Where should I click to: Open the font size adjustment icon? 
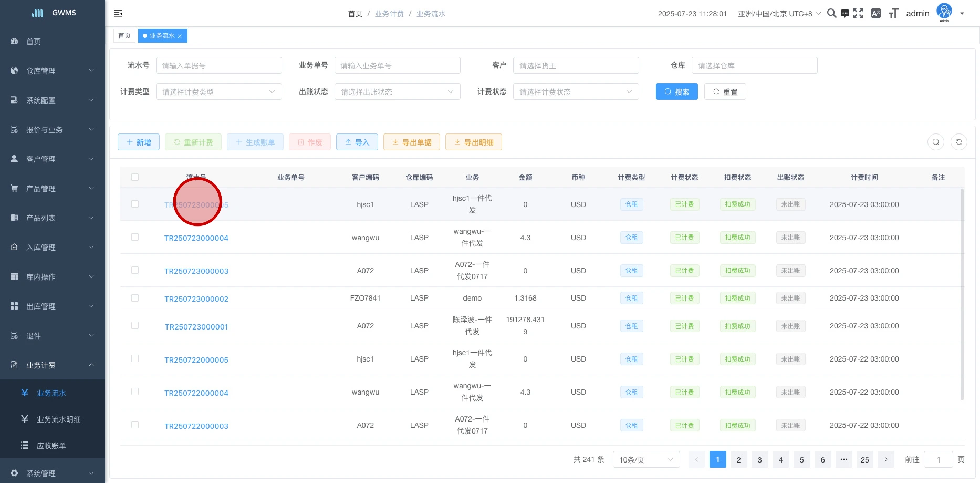(893, 14)
